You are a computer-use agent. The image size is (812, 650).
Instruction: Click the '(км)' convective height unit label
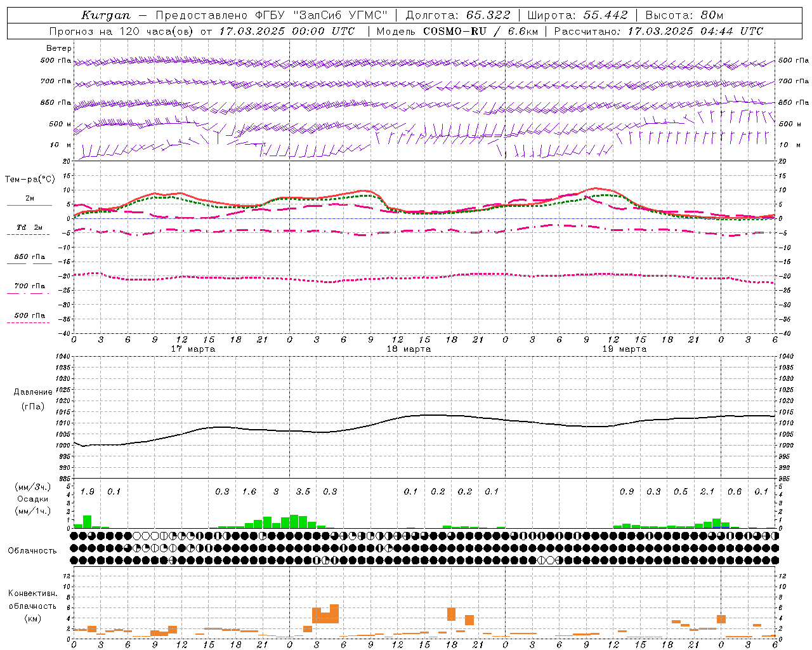pyautogui.click(x=32, y=618)
